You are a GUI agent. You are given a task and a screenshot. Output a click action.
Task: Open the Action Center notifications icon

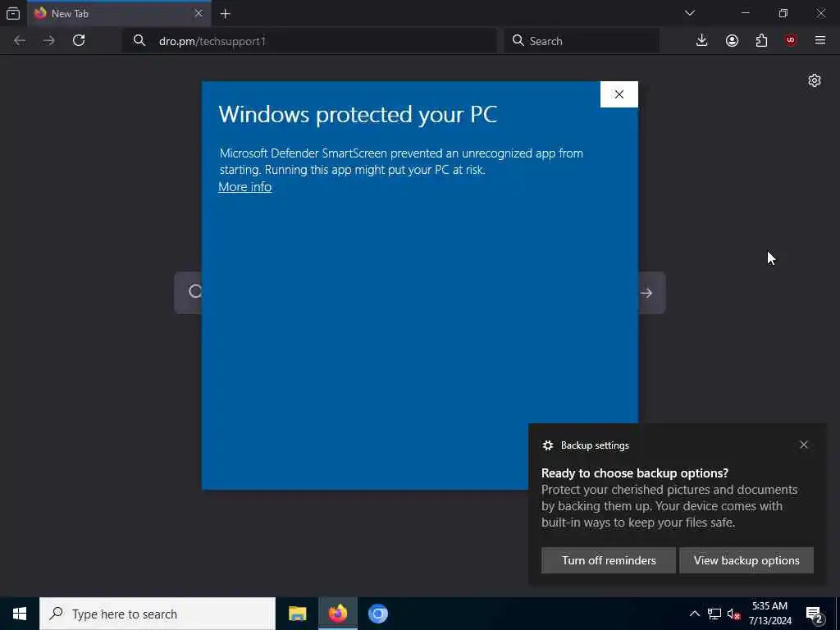(x=815, y=614)
